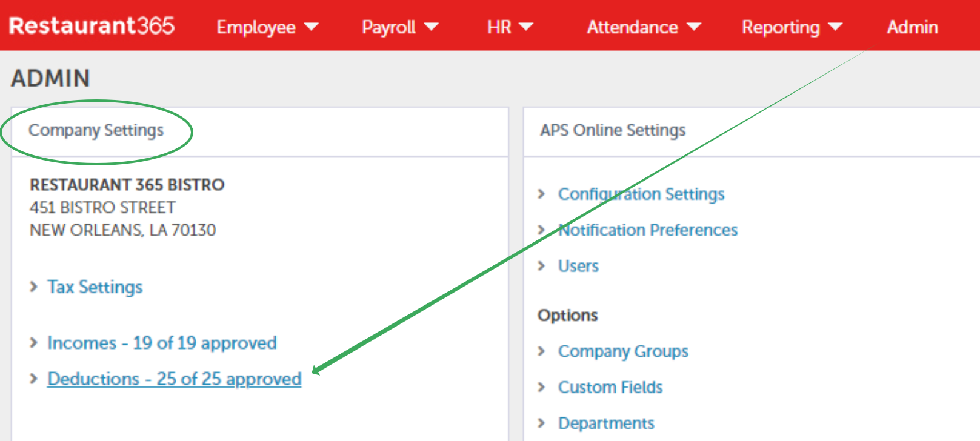This screenshot has width=980, height=441.
Task: Open the Company Groups option
Action: click(623, 351)
